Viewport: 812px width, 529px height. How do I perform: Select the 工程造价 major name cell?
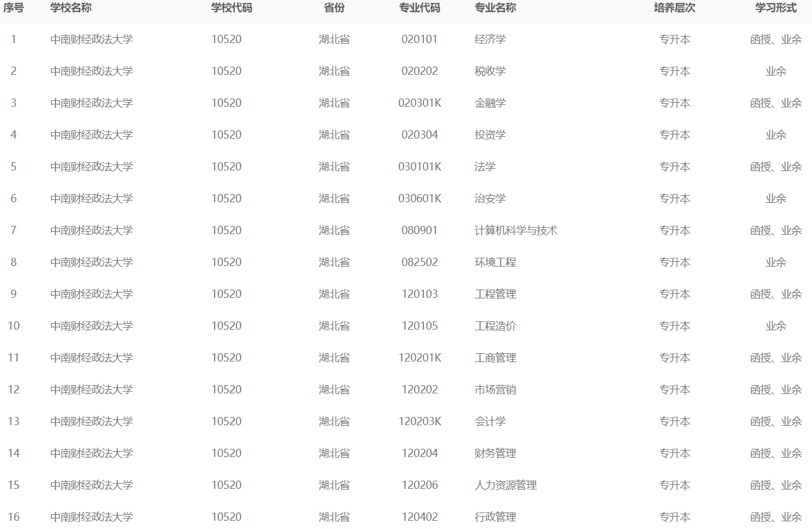(495, 326)
